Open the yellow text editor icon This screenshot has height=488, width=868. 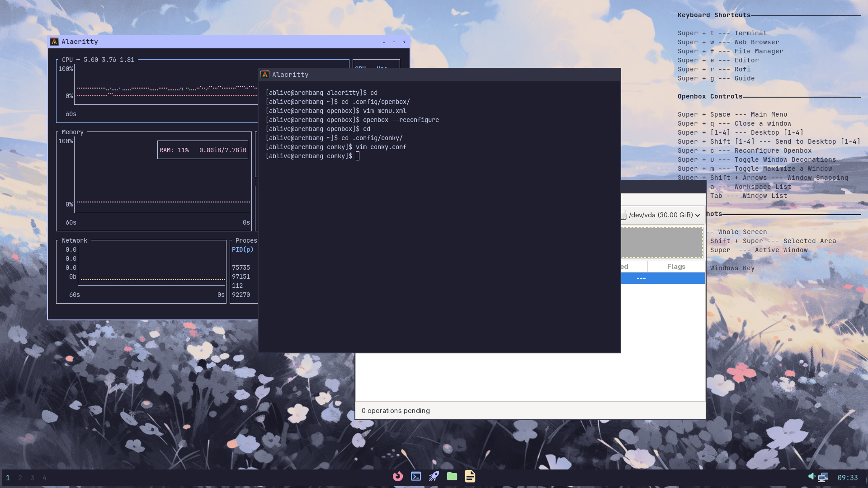coord(470,476)
